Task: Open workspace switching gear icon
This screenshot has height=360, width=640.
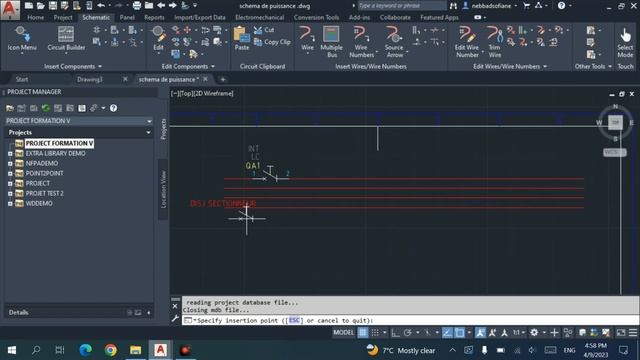Action: click(x=534, y=333)
